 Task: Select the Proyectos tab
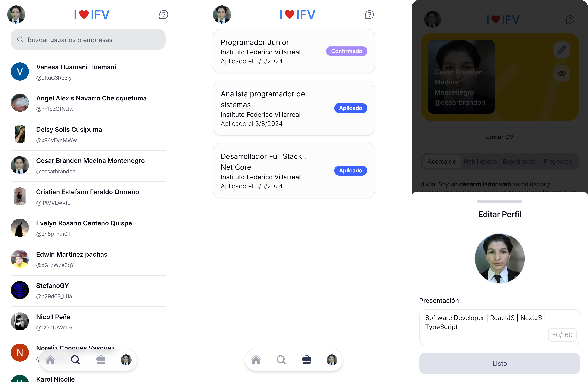557,161
